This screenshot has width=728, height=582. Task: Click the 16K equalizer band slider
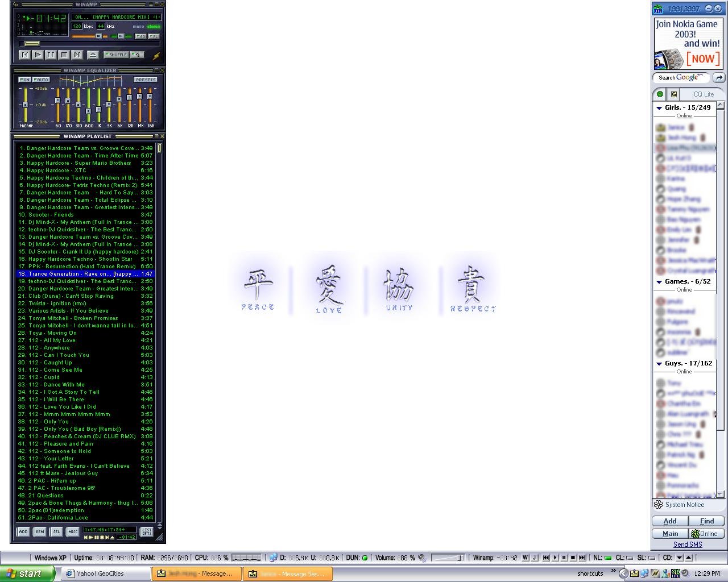150,105
